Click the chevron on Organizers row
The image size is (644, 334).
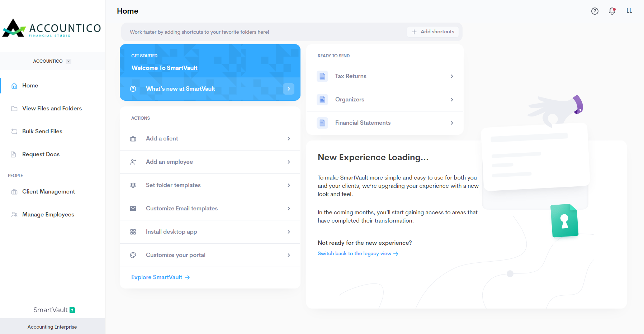[x=452, y=100]
